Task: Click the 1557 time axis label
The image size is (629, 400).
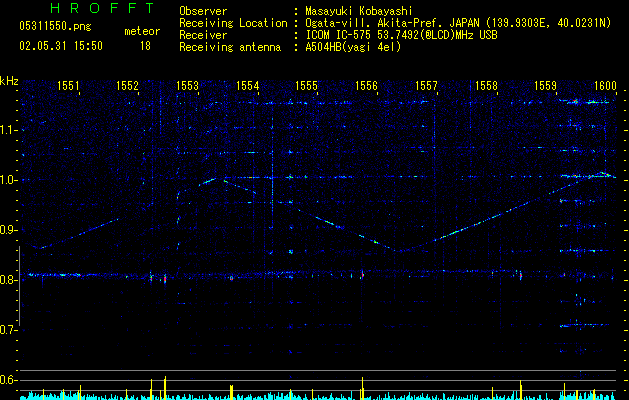Action: [426, 86]
